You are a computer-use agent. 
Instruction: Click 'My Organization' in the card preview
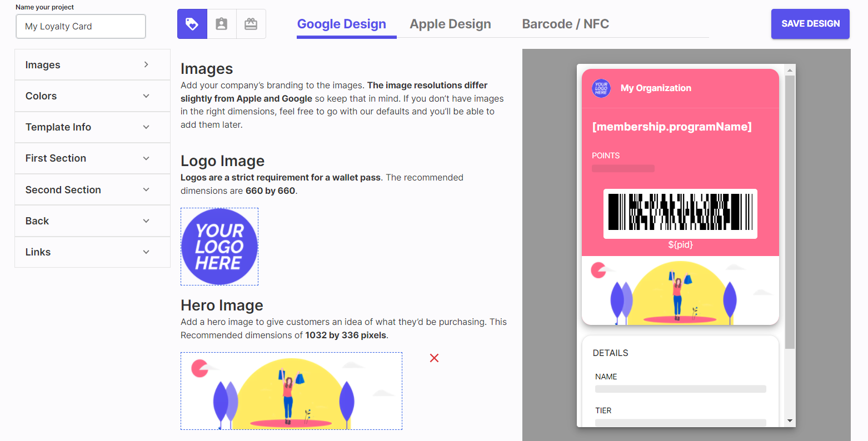tap(656, 88)
